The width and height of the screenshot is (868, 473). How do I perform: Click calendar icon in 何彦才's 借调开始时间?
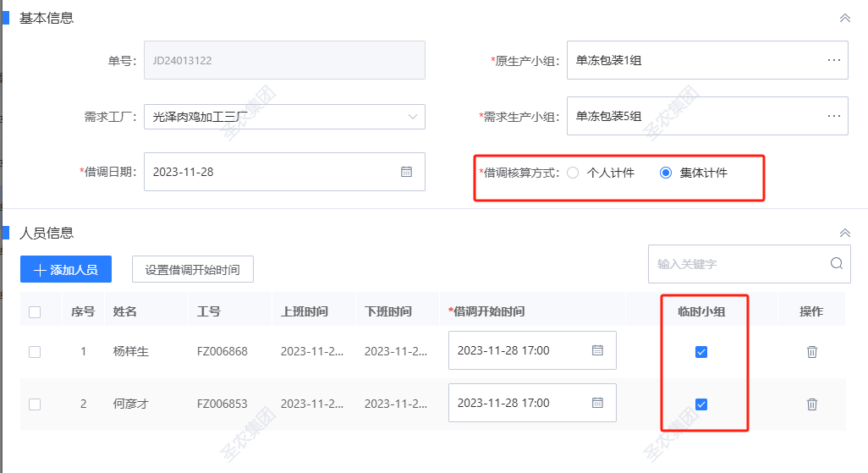(597, 403)
